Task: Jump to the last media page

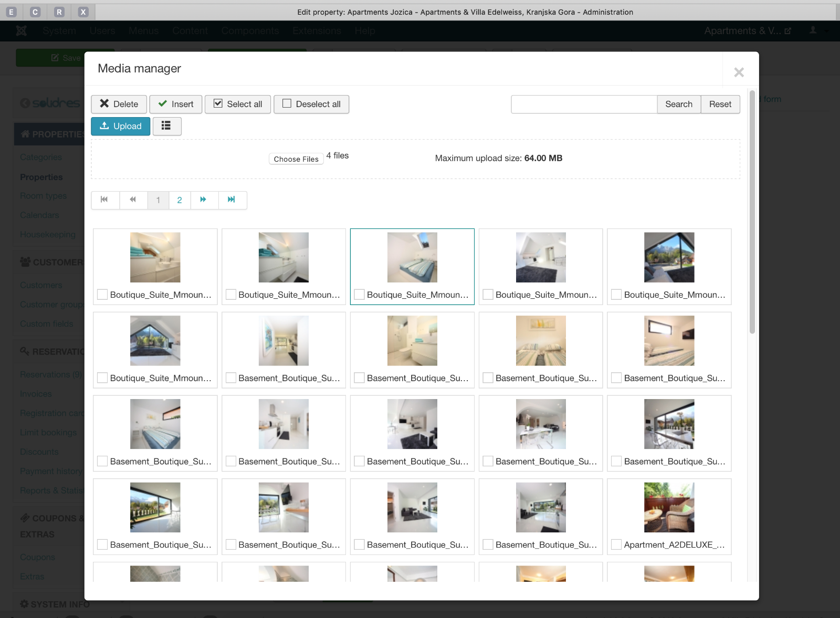Action: click(x=232, y=200)
